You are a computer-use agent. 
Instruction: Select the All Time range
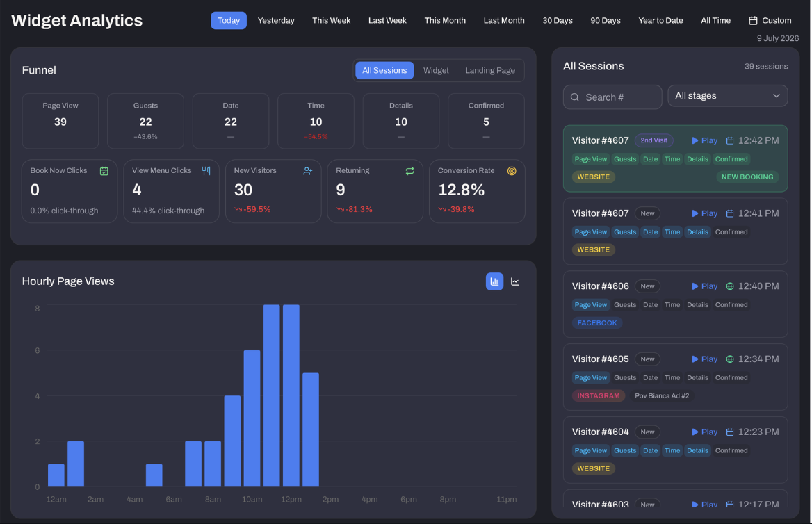[x=715, y=21]
